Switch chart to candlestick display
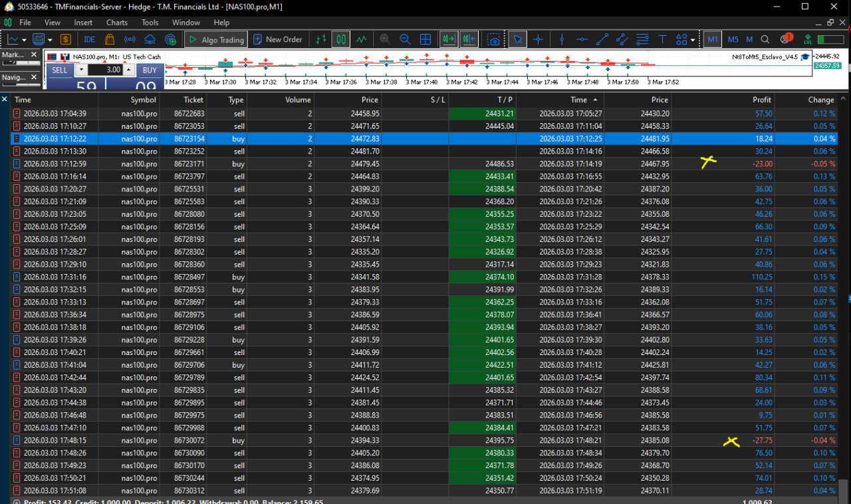Viewport: 851px width, 504px height. (341, 39)
